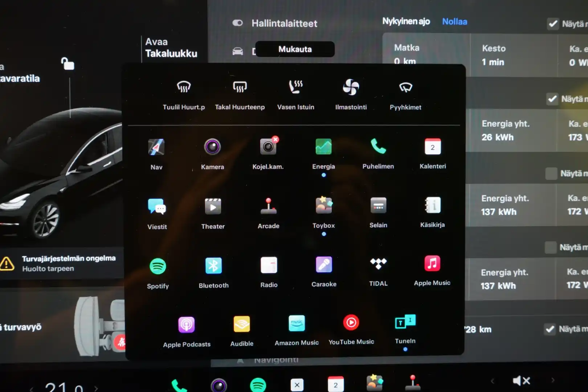Lower volume with left chevron
The width and height of the screenshot is (588, 392).
coord(493,381)
